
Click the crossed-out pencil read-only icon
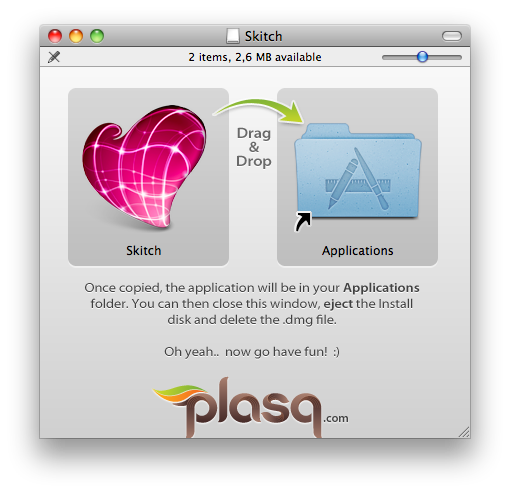coord(54,57)
